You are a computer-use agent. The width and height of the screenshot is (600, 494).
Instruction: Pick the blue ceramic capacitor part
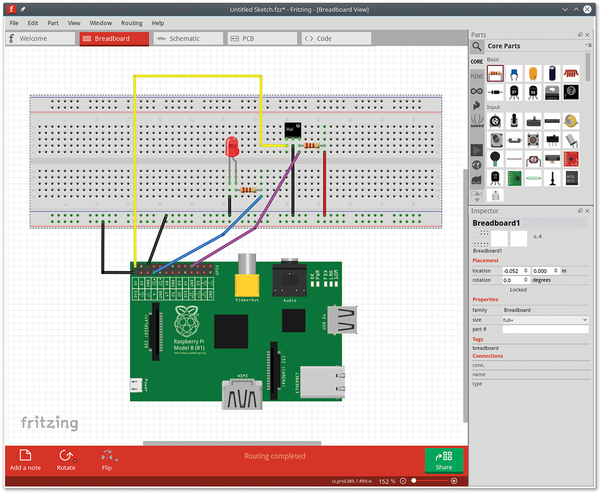514,73
